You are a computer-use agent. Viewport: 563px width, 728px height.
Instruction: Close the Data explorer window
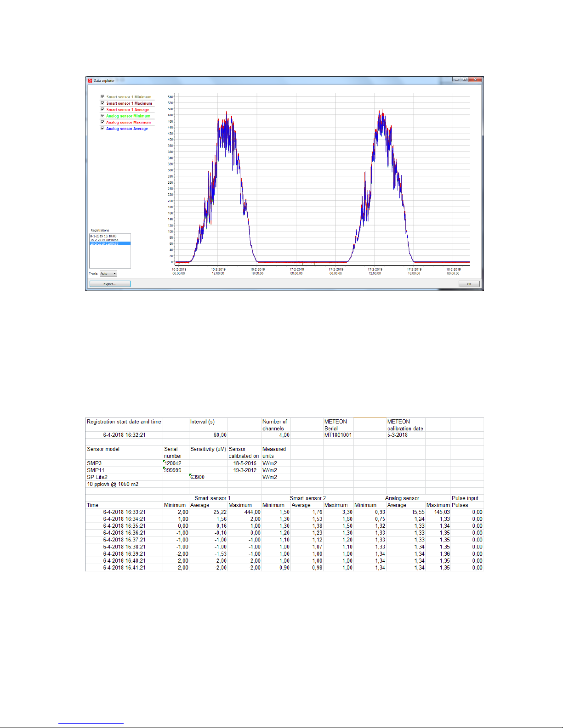tap(476, 79)
